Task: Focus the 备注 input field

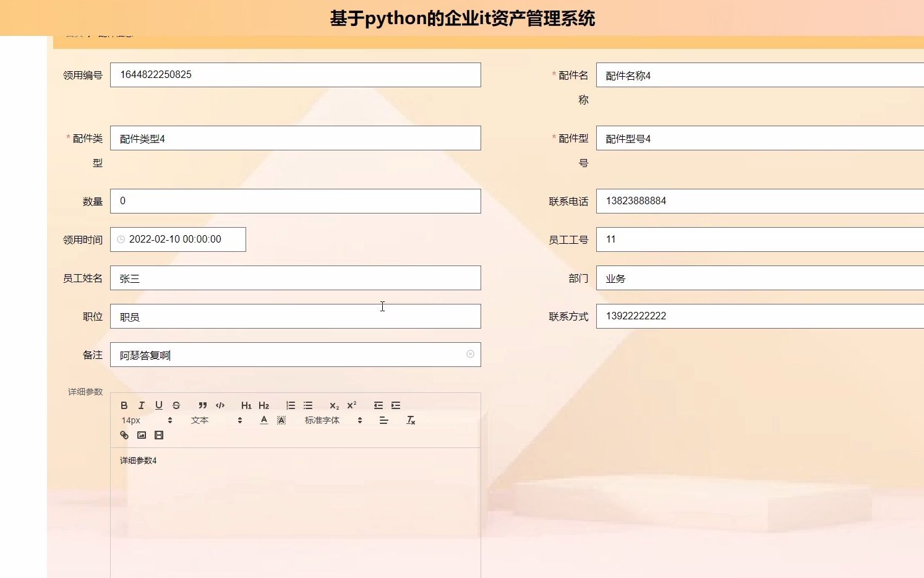Action: coord(296,355)
